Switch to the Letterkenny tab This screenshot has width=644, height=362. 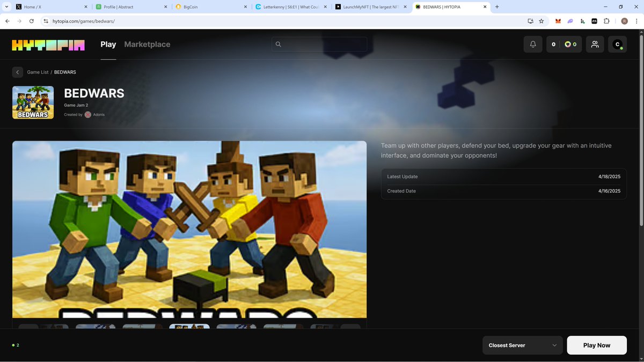[x=290, y=7]
